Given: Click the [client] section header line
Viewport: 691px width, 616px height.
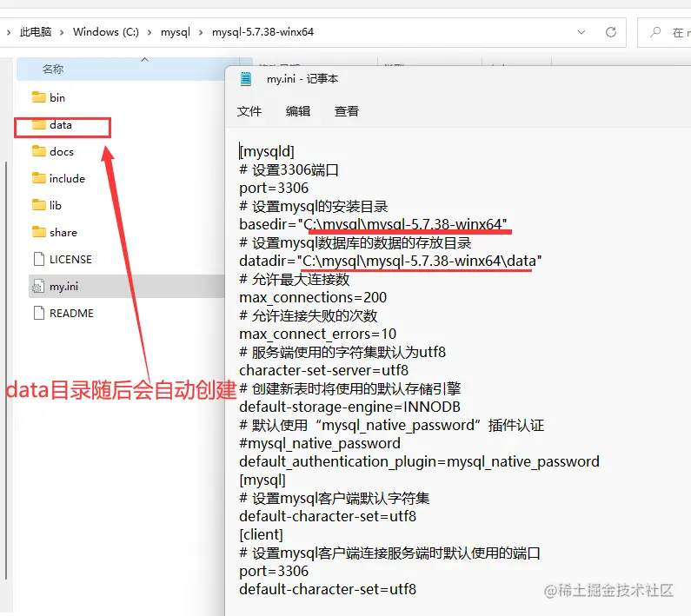Looking at the screenshot, I should (x=261, y=534).
